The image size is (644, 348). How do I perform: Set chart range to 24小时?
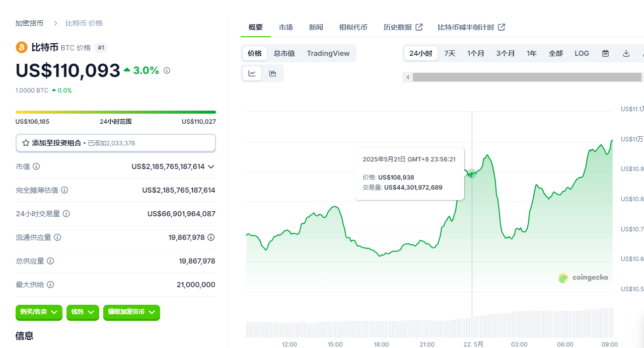pos(421,53)
